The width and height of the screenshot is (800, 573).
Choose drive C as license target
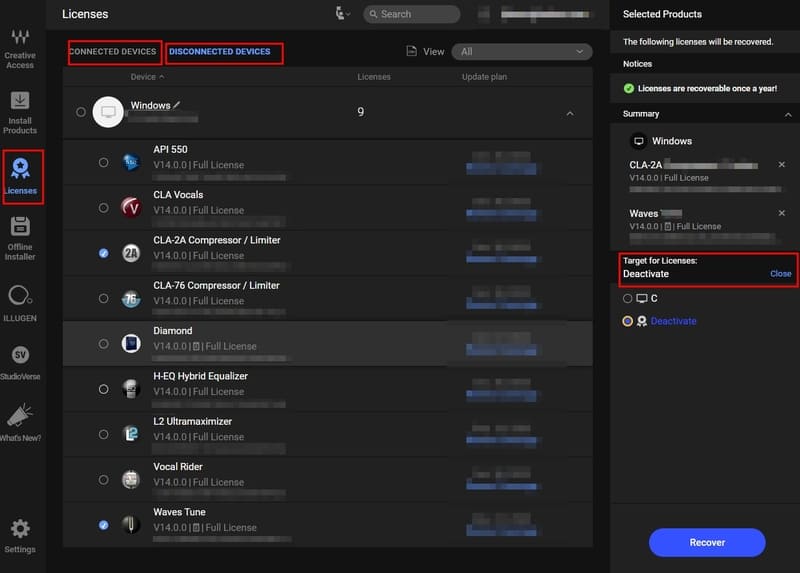[x=628, y=298]
